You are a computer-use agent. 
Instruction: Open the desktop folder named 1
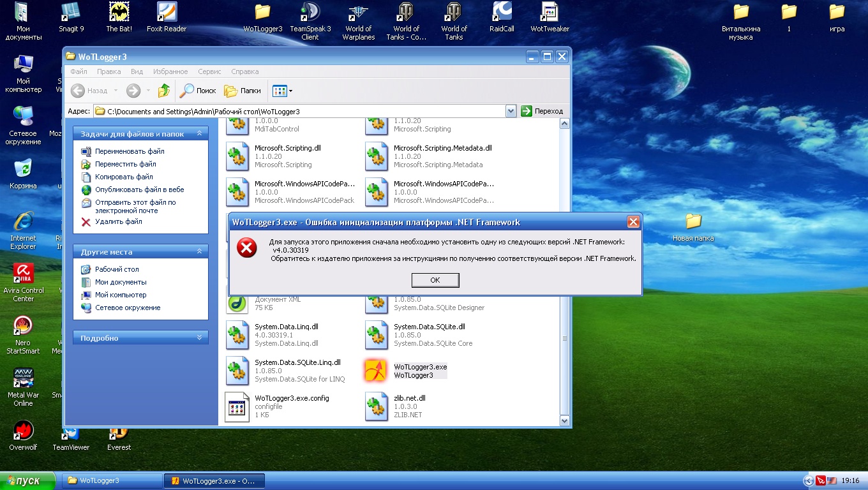coord(789,17)
